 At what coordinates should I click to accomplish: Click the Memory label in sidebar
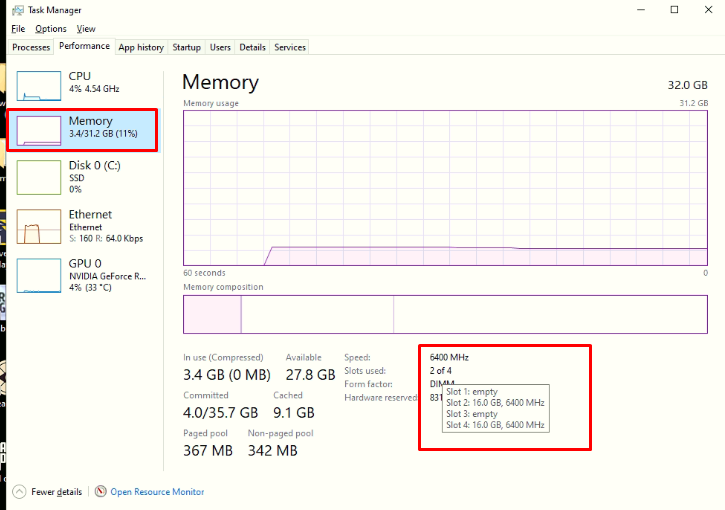pyautogui.click(x=91, y=121)
